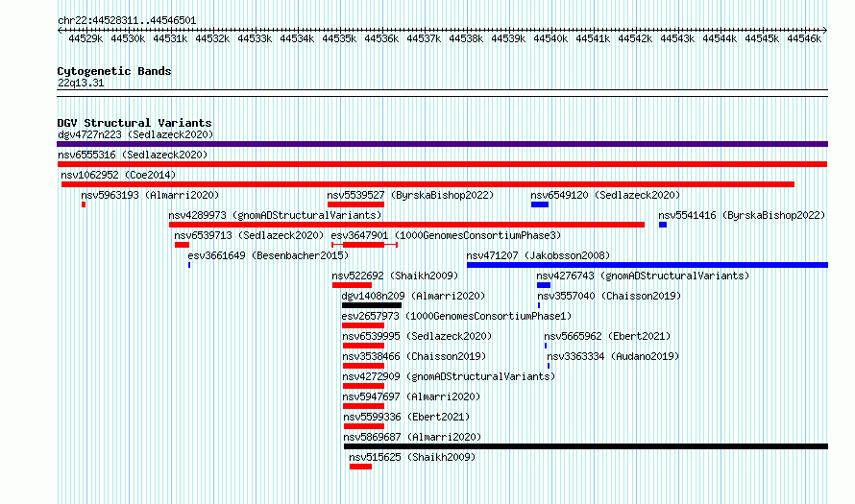Image resolution: width=855 pixels, height=504 pixels.
Task: Click the blue nsv6549120 variant bar
Action: pos(540,204)
